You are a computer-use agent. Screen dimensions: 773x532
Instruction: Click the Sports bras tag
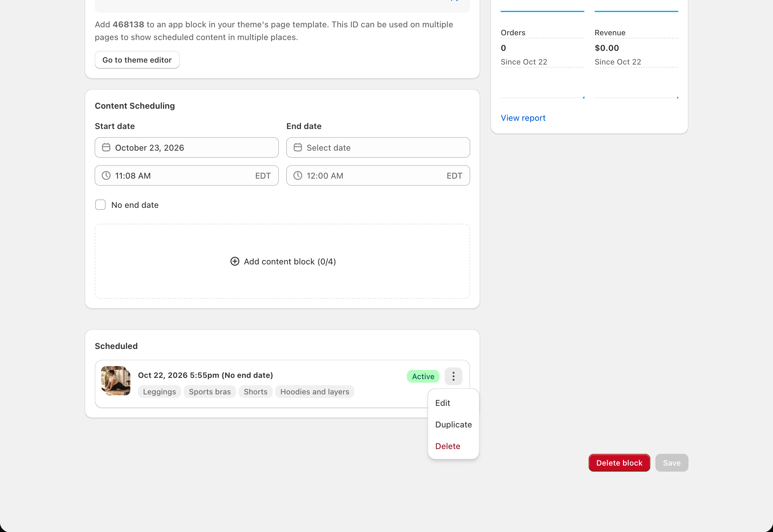[x=210, y=392]
